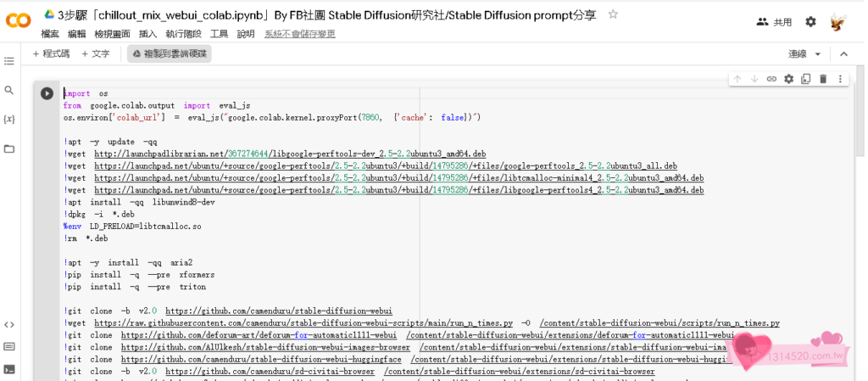868x381 pixels.
Task: Add a new 程式碼 code cell
Action: pos(51,53)
